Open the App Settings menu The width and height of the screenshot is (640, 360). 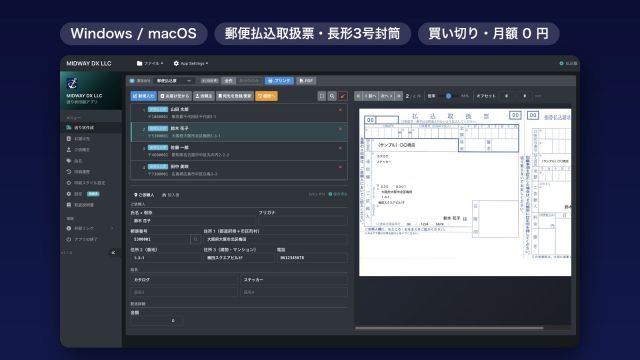coord(191,63)
